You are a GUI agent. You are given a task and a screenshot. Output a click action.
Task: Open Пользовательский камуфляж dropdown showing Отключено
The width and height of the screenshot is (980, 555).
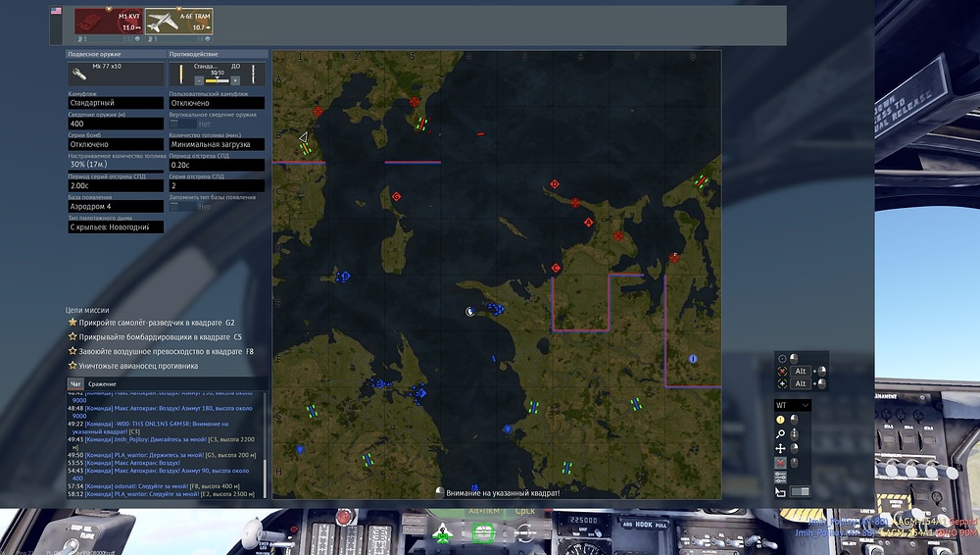click(217, 103)
